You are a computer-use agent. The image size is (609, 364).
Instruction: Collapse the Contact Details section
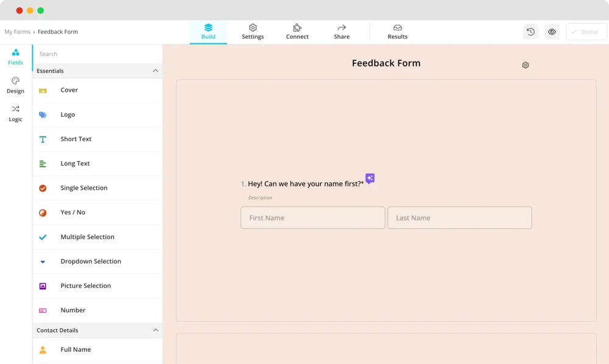tap(155, 330)
